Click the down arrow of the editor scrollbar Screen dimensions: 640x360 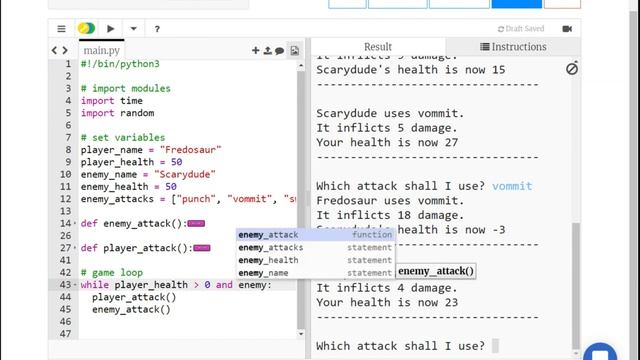click(301, 334)
